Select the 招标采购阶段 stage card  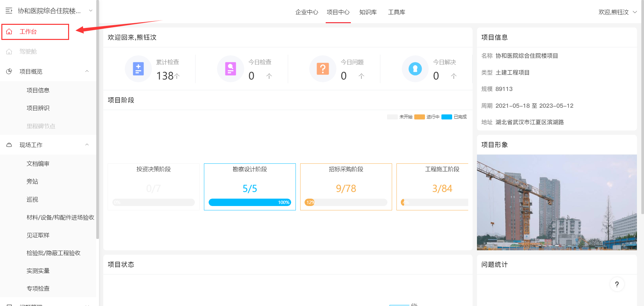pyautogui.click(x=346, y=187)
